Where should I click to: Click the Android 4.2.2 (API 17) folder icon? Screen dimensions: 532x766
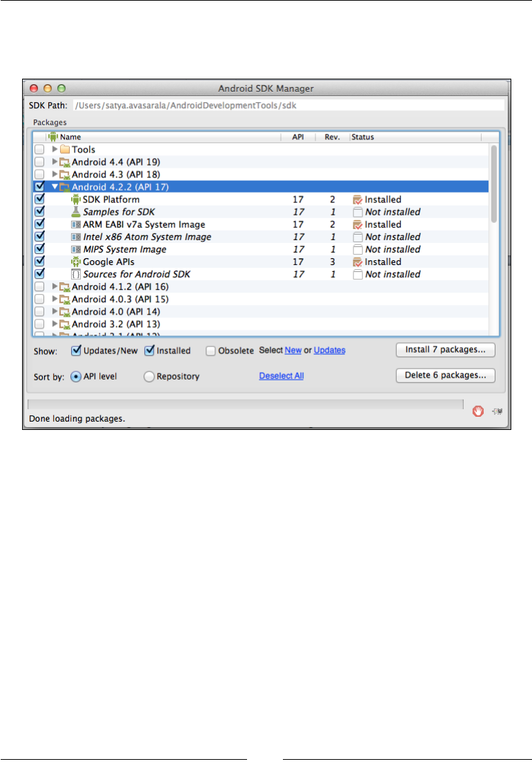64,187
